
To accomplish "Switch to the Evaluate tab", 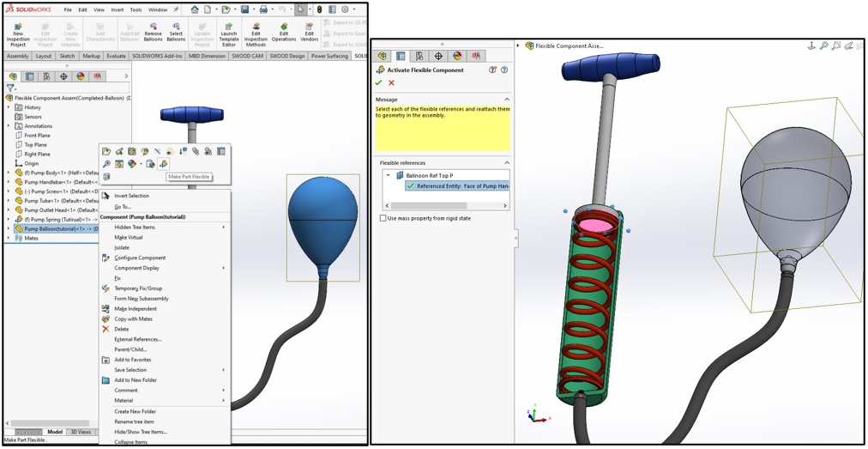I will point(117,56).
